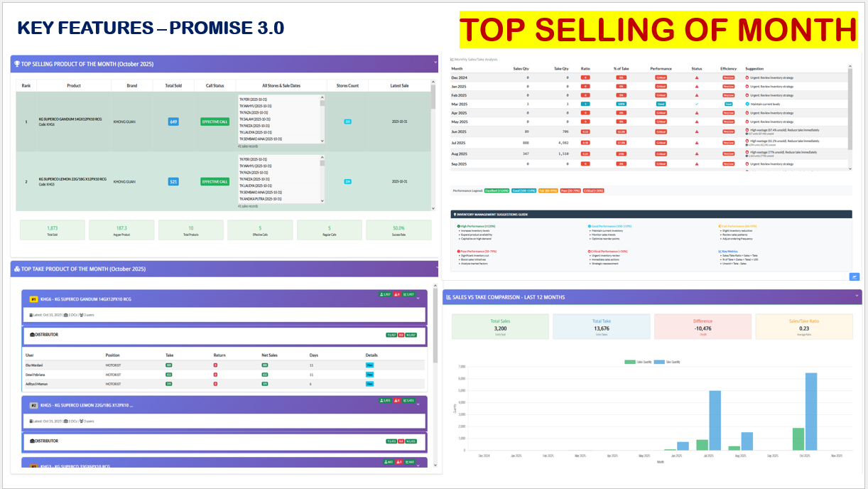Viewport: 868px width, 489px height.
Task: Click View button for Aditya S Mamun
Action: tap(369, 383)
